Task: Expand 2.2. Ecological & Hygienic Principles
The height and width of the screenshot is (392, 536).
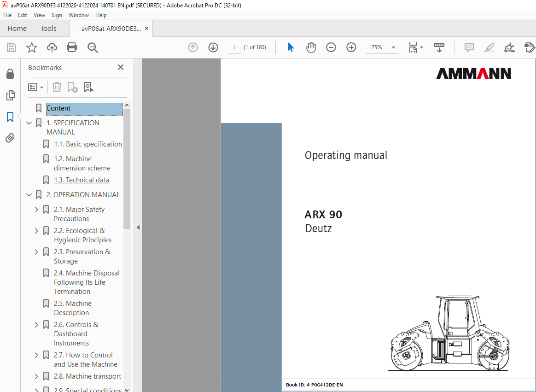Action: (36, 231)
